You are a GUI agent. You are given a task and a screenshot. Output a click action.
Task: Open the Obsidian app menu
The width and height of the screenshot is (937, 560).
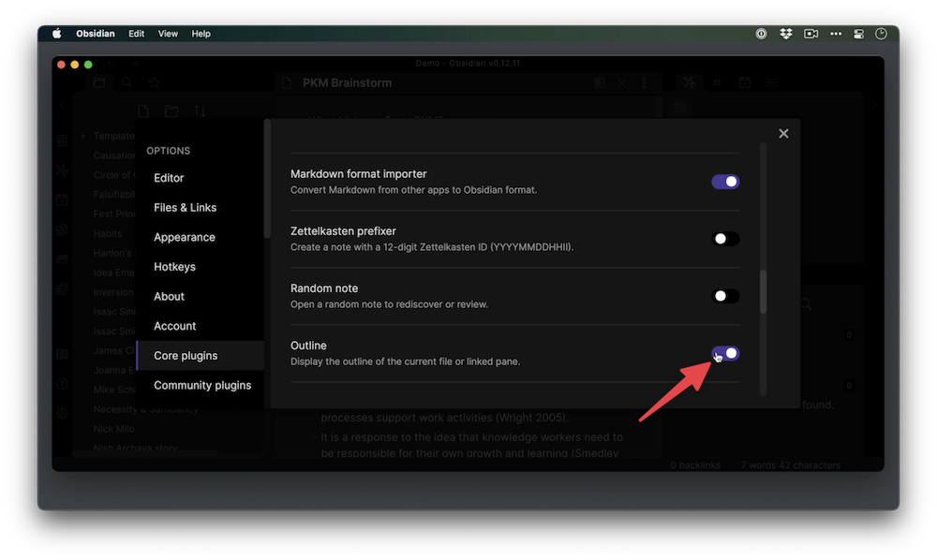(x=95, y=34)
